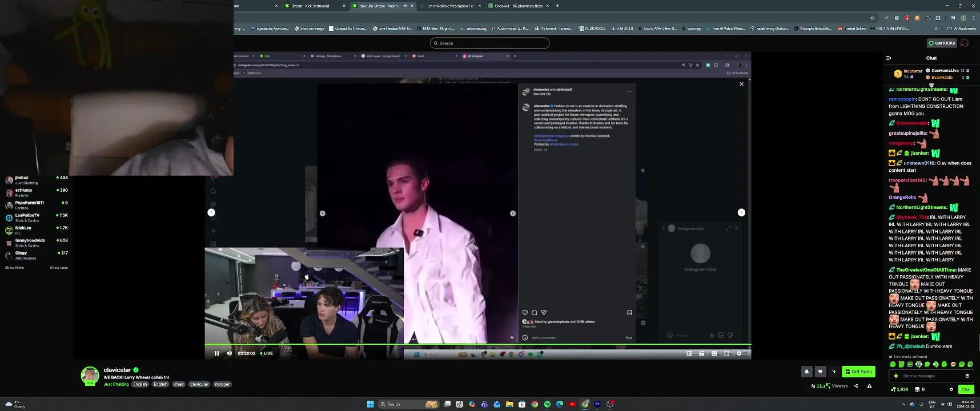The image size is (980, 411).
Task: Open stream player settings gear
Action: pyautogui.click(x=739, y=353)
